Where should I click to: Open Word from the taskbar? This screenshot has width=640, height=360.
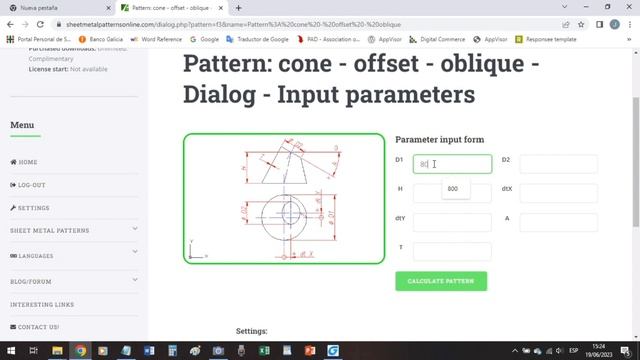point(149,351)
